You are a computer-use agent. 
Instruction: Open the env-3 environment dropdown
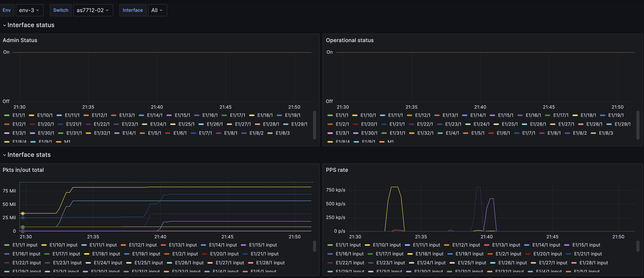point(29,10)
